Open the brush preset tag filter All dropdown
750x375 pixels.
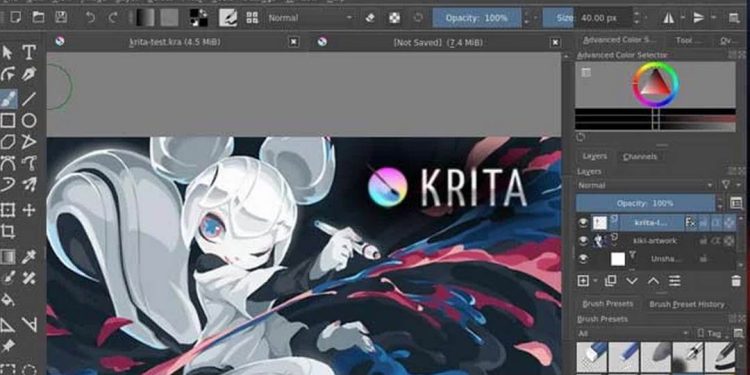coord(634,333)
